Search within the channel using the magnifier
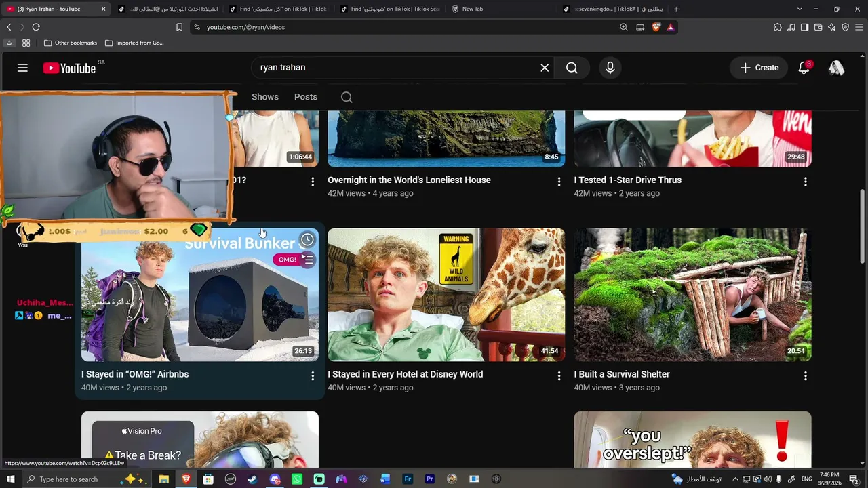This screenshot has width=868, height=488. pyautogui.click(x=347, y=97)
